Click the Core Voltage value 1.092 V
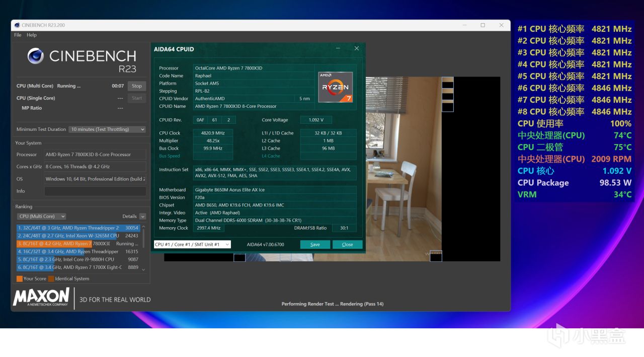The image size is (644, 357). [x=316, y=120]
